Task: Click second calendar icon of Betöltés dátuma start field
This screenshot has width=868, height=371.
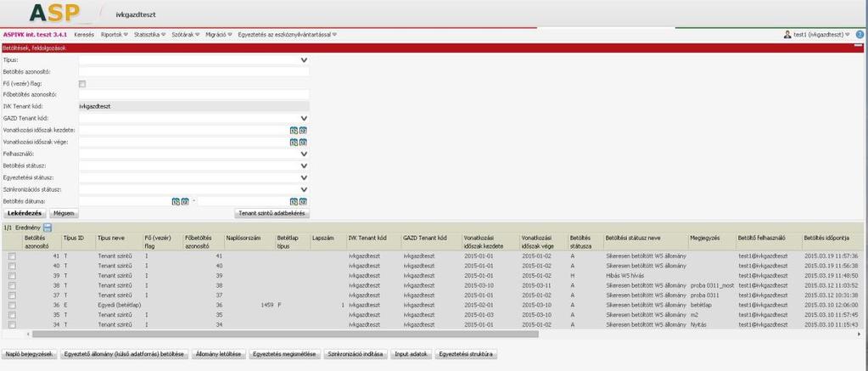Action: click(x=185, y=201)
